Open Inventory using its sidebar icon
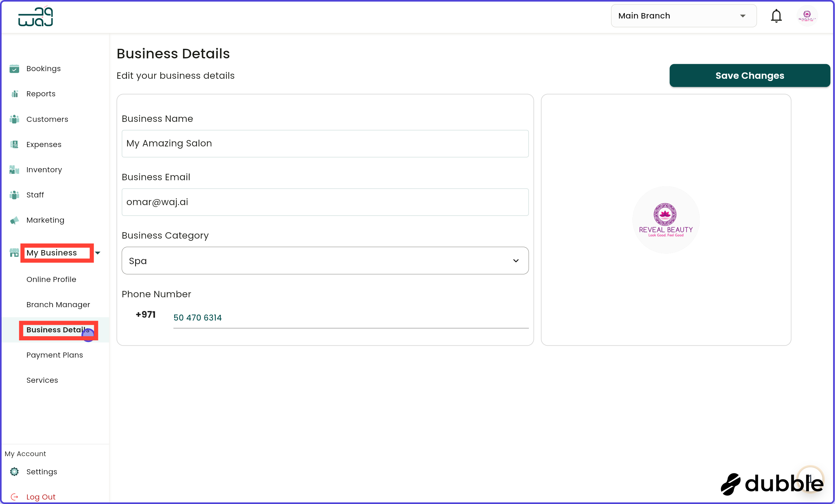835x504 pixels. point(14,169)
